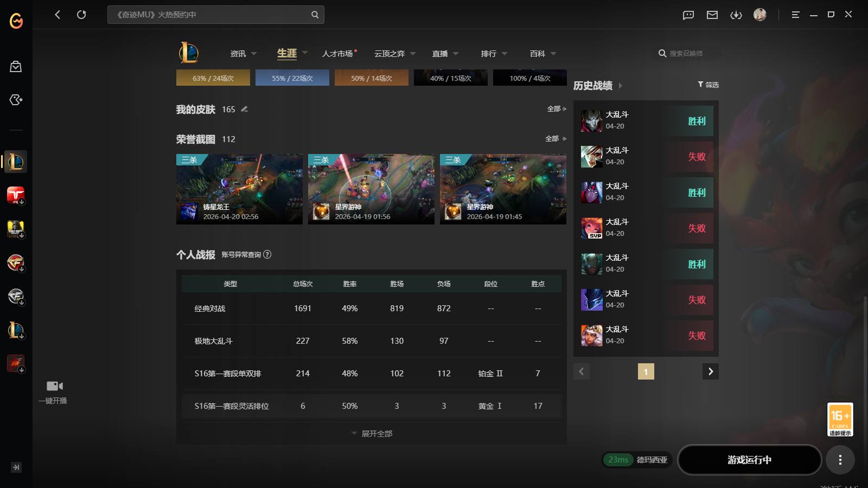
Task: Click the 50% / 14场次 champion stat card
Action: point(372,78)
